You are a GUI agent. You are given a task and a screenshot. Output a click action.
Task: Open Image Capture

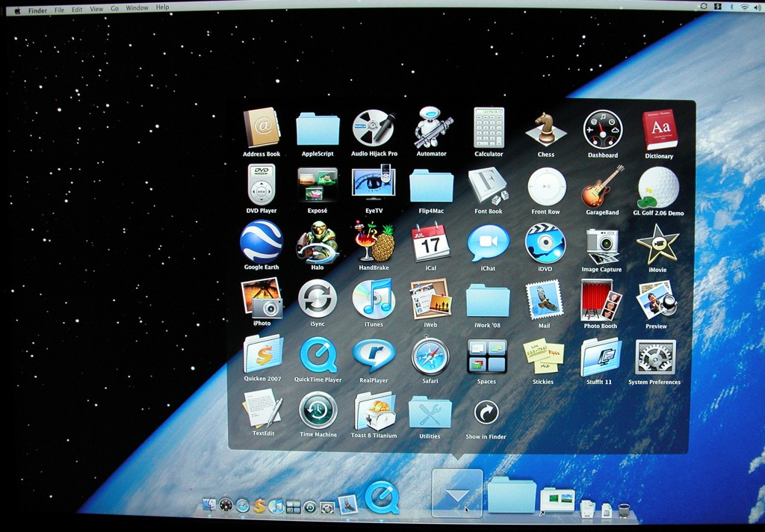click(x=601, y=246)
